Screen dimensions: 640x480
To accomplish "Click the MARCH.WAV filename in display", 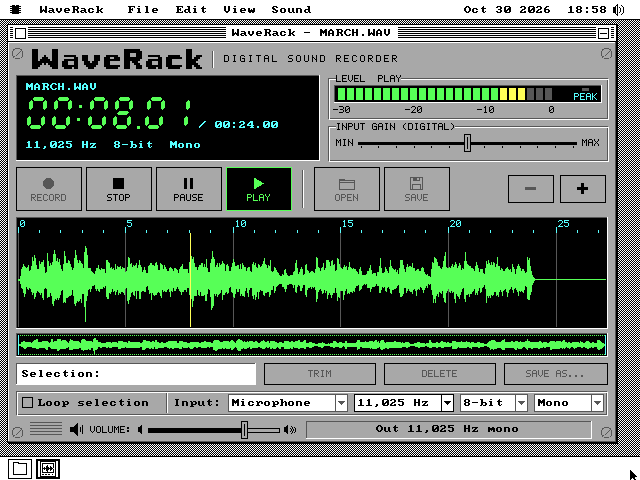I will [x=61, y=87].
